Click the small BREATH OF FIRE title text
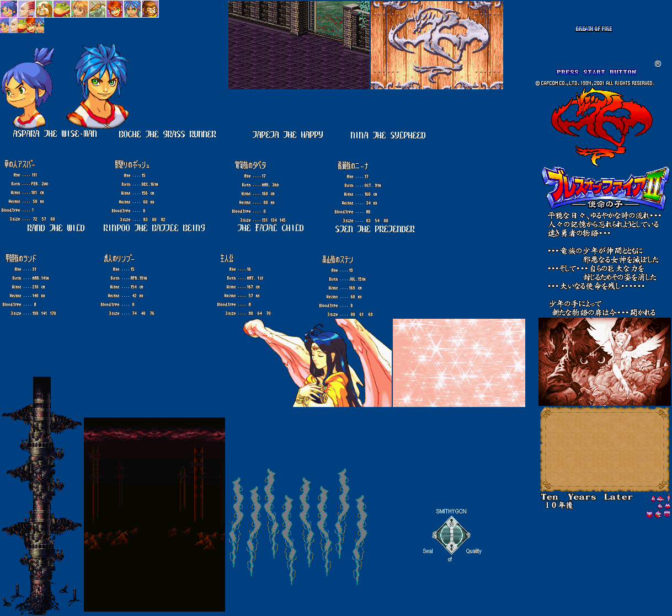The width and height of the screenshot is (672, 616). tap(594, 29)
